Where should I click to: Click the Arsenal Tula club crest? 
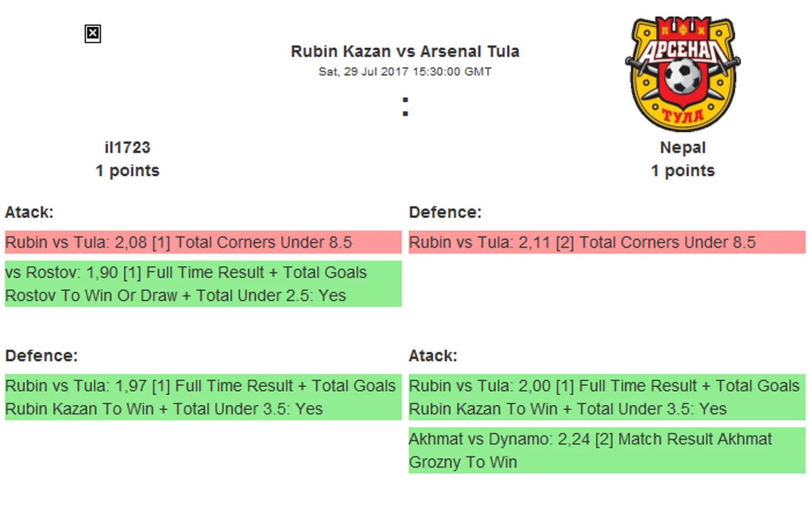tap(682, 74)
